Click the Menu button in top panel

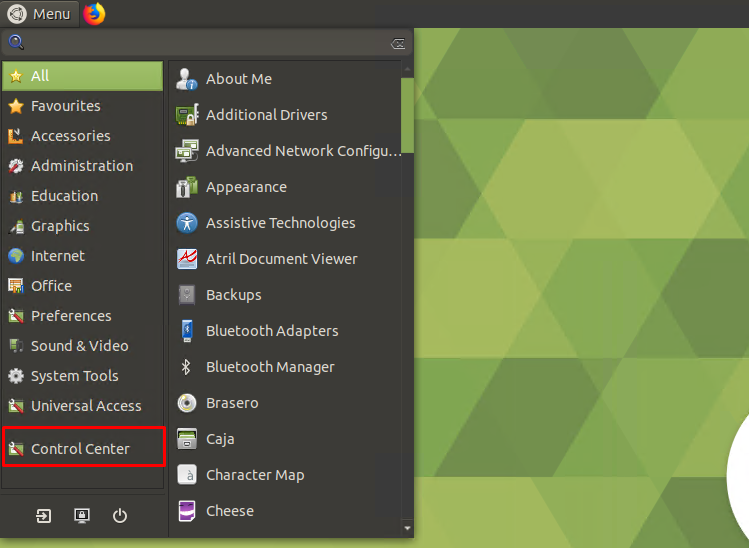[x=40, y=14]
